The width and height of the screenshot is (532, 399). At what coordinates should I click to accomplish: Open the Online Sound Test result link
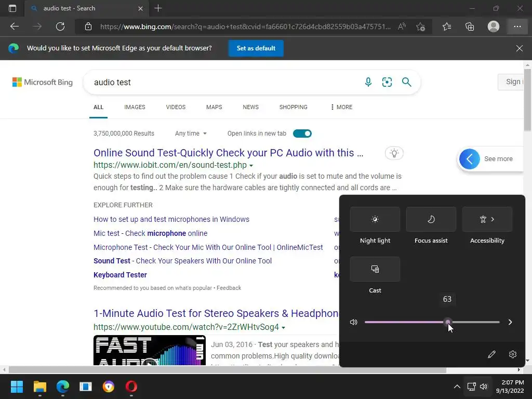[229, 153]
